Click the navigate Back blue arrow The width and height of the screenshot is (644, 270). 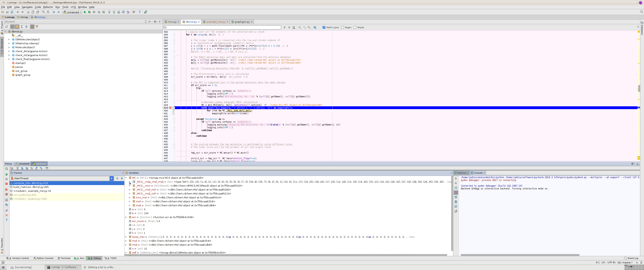(54, 12)
